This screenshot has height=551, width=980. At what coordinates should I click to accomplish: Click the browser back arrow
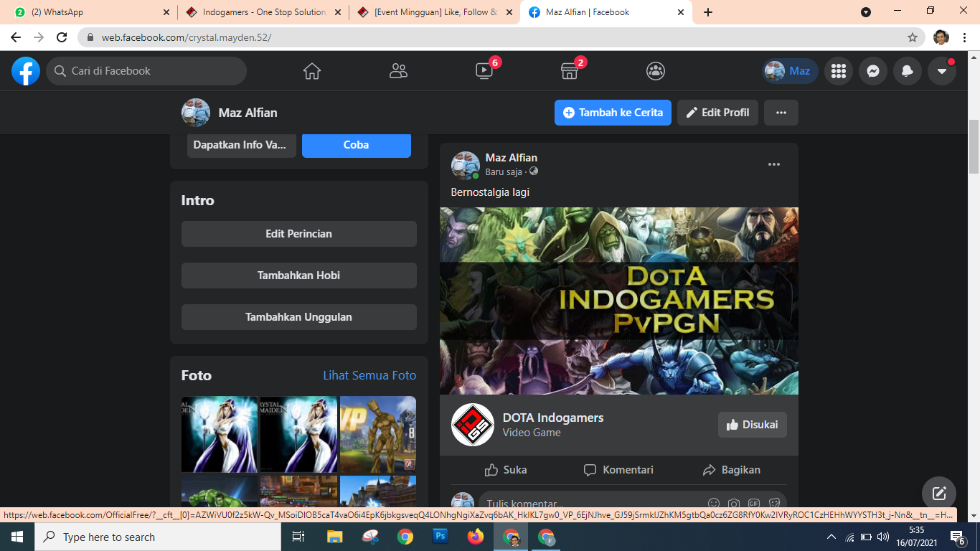16,37
